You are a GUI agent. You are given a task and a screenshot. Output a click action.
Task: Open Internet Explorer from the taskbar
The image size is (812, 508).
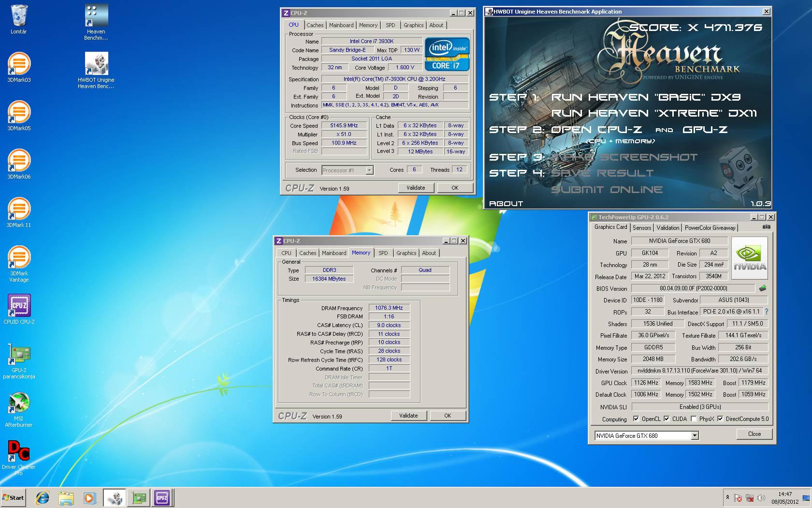tap(43, 497)
